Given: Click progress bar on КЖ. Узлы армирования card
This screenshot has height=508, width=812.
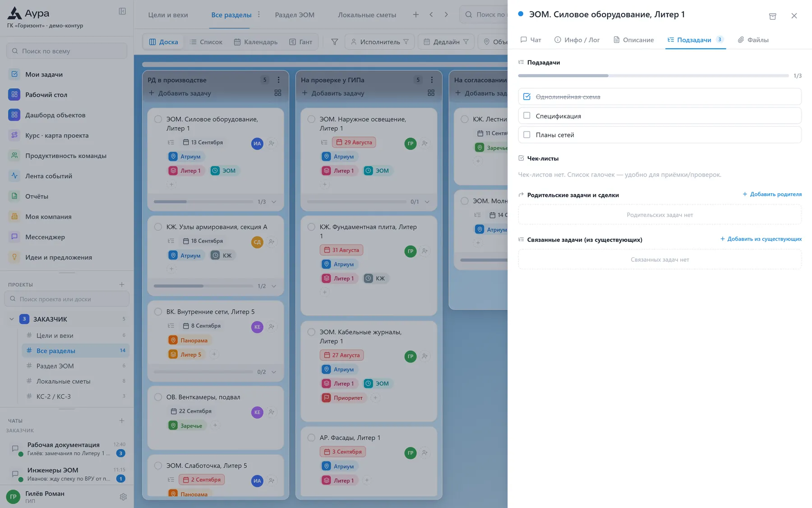Looking at the screenshot, I should [x=203, y=286].
